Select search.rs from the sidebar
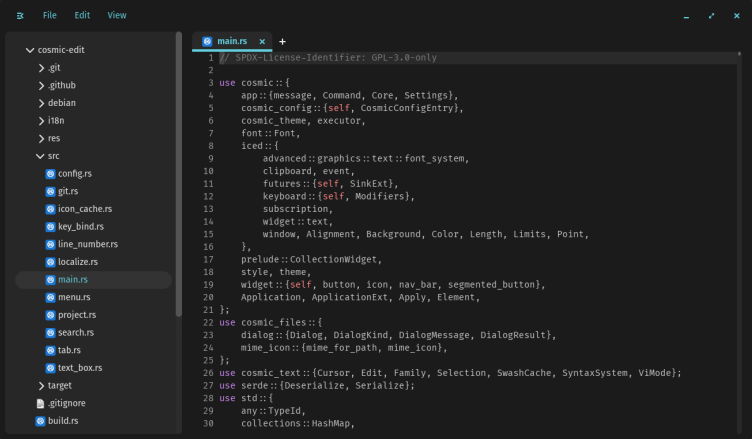The width and height of the screenshot is (752, 439). point(76,332)
